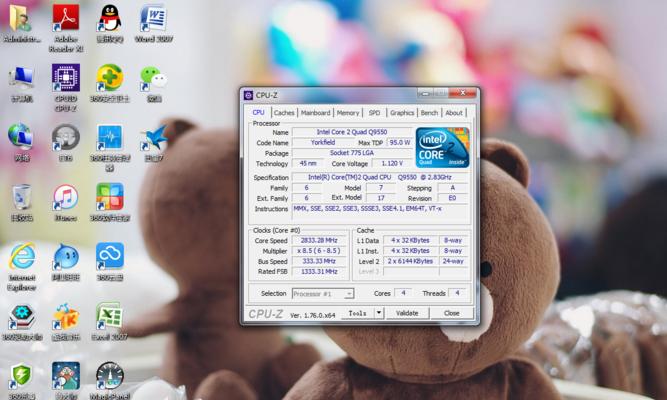Click the x 8.5 (6 - 8.5) multiplier value
The image size is (667, 400).
click(319, 251)
